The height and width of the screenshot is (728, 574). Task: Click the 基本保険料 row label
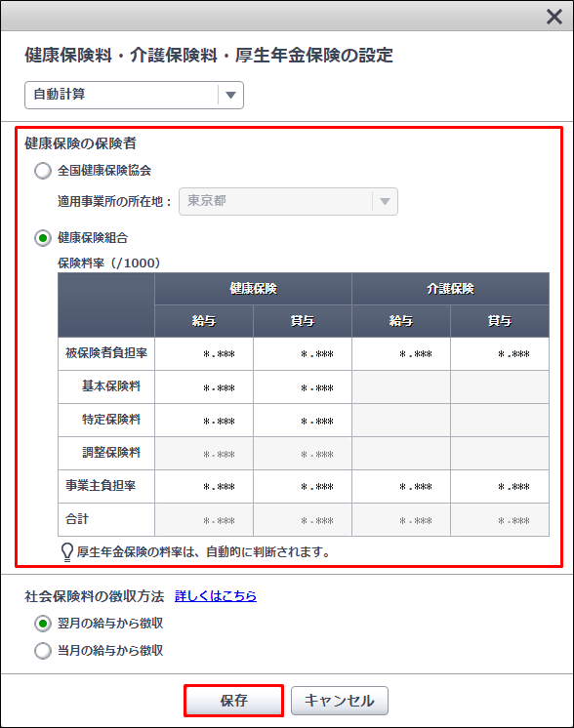click(111, 386)
